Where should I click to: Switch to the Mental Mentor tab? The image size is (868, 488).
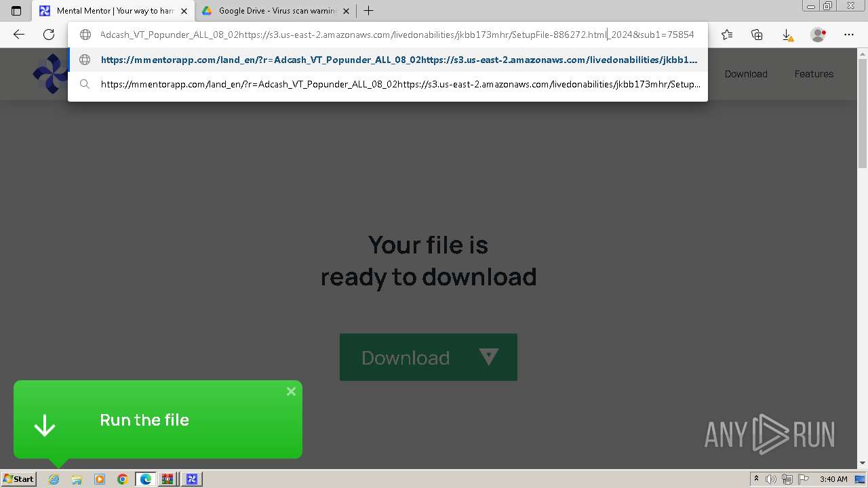click(x=113, y=11)
